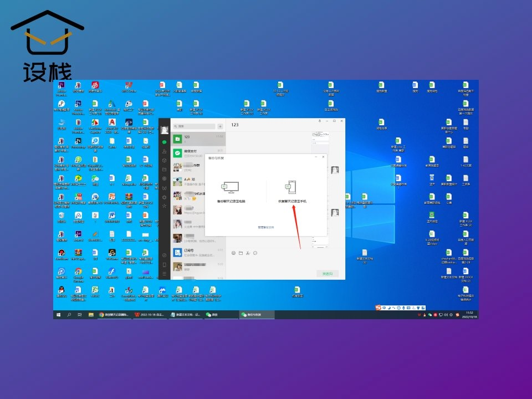Click the green Send button
The height and width of the screenshot is (399, 532).
pyautogui.click(x=327, y=273)
